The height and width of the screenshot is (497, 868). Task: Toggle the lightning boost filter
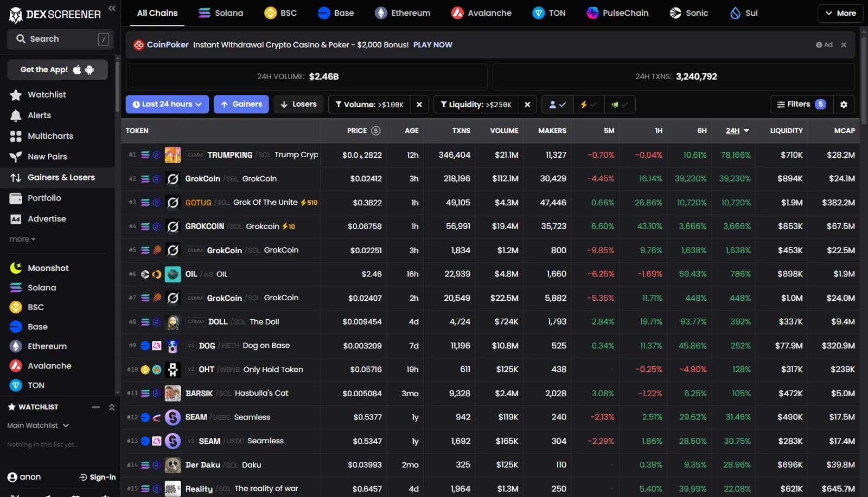coord(588,105)
